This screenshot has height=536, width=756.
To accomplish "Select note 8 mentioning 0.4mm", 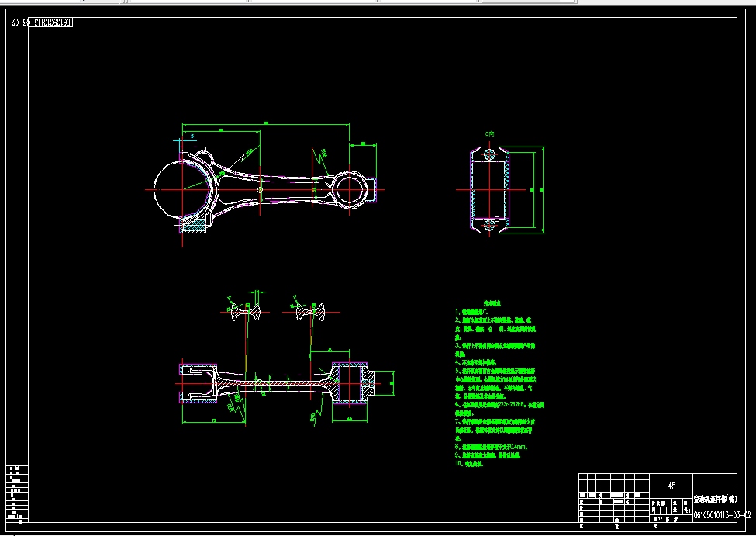I will tap(492, 448).
